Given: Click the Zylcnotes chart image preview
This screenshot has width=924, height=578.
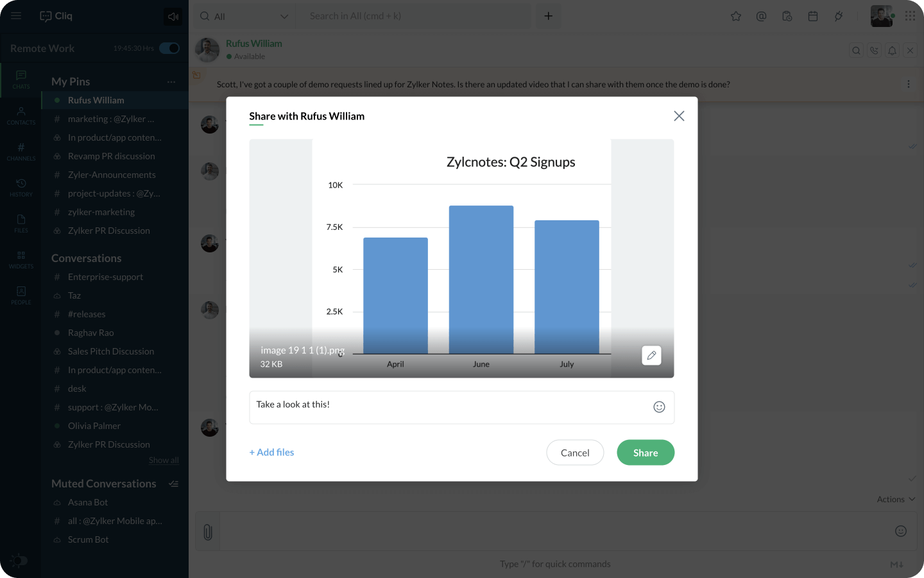Looking at the screenshot, I should [462, 258].
